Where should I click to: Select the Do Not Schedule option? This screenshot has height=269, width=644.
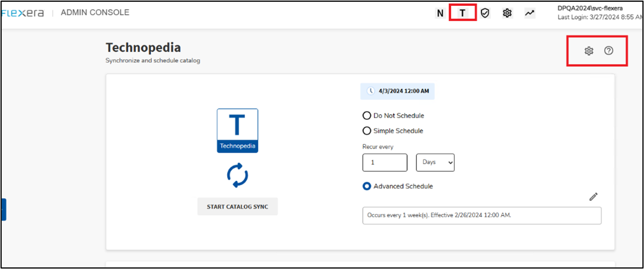[x=367, y=115]
